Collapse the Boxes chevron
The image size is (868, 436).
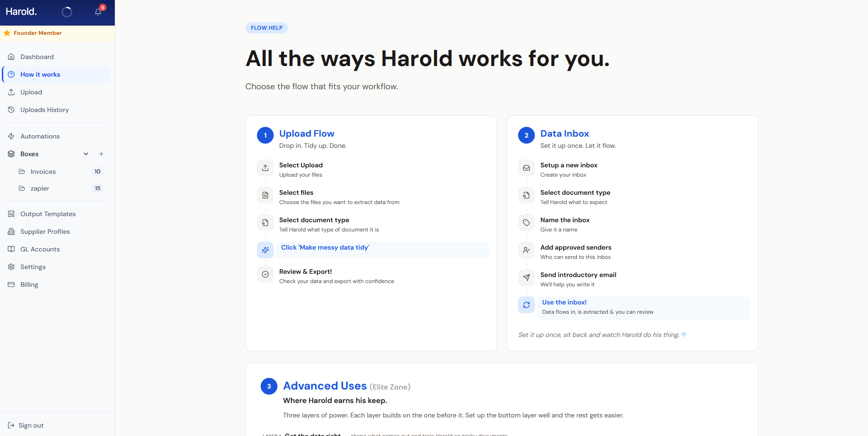pyautogui.click(x=86, y=154)
